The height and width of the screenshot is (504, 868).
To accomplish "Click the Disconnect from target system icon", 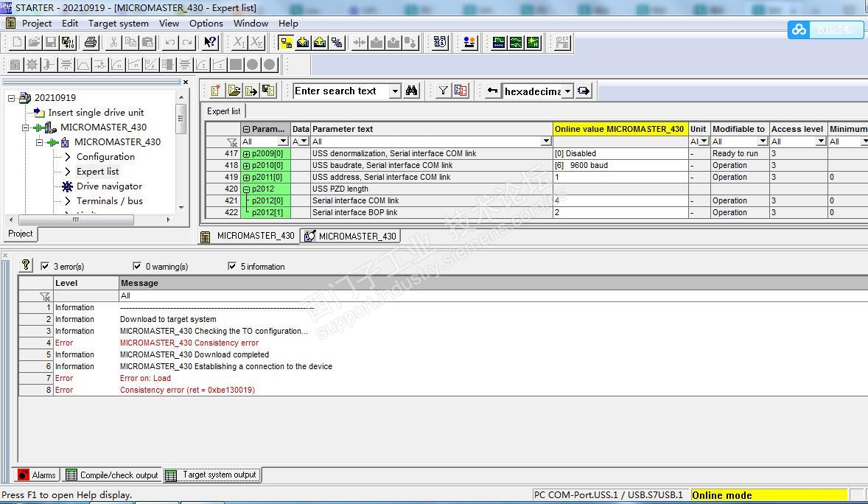I will [337, 42].
